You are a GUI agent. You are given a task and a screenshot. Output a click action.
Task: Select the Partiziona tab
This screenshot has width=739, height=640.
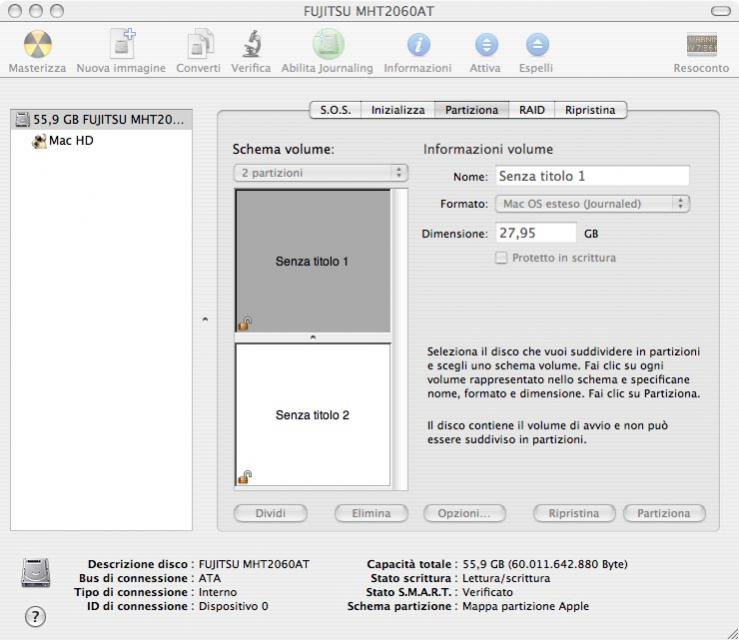click(472, 110)
